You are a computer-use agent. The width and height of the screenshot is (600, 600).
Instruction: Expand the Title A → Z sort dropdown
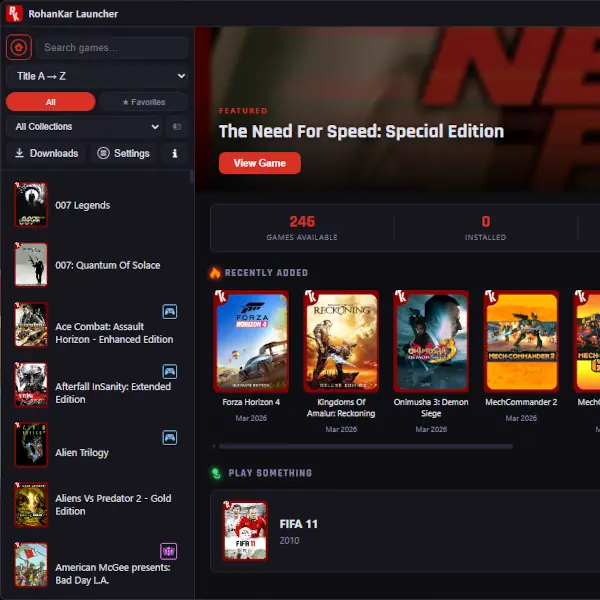(98, 76)
